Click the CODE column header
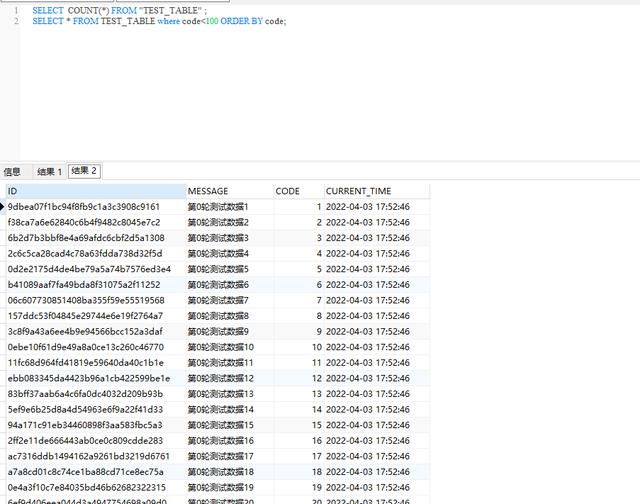The image size is (640, 504). tap(299, 191)
